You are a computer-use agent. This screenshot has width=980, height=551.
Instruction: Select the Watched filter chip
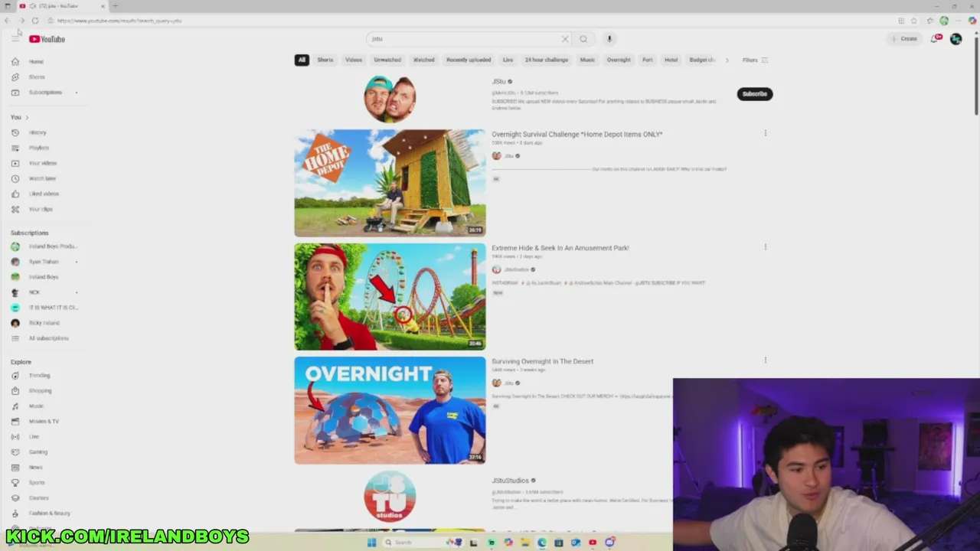[x=424, y=60]
